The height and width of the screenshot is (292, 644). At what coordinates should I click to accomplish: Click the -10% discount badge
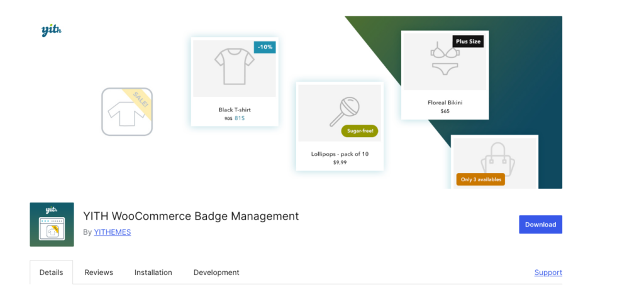265,47
